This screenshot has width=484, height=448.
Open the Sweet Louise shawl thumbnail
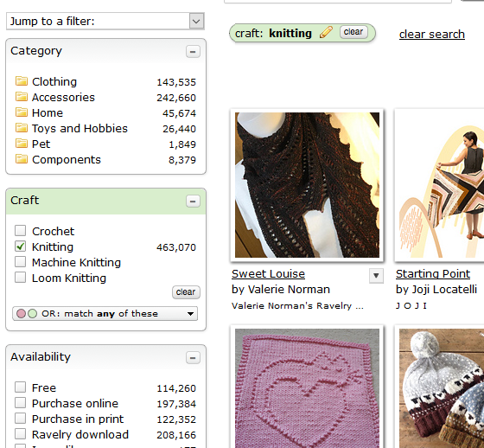click(307, 185)
